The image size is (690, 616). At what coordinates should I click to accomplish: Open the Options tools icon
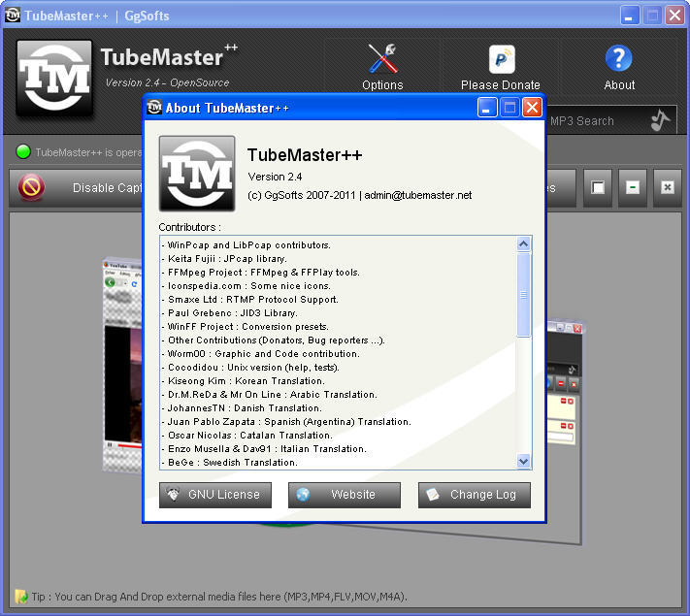[382, 58]
